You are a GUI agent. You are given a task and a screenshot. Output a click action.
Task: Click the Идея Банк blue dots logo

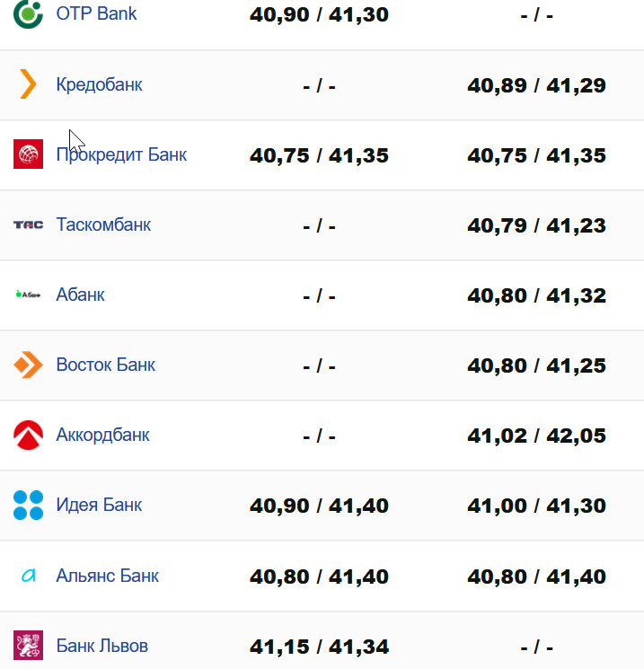(29, 505)
